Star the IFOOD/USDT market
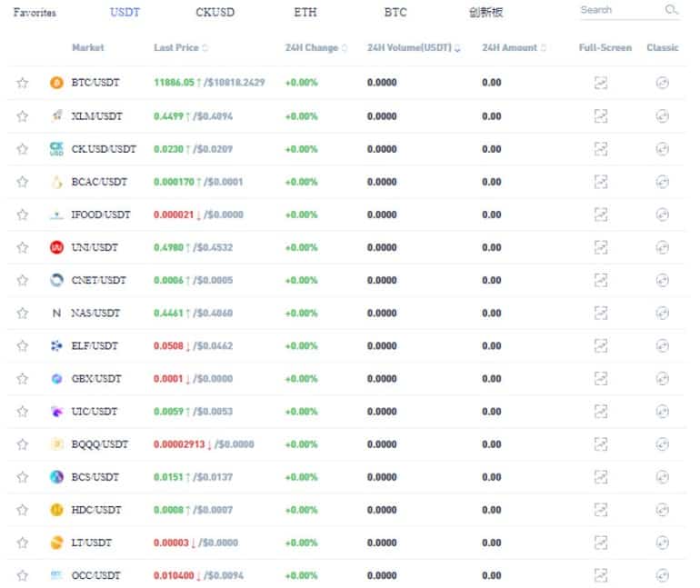Screen dimensions: 700x588 [x=23, y=214]
